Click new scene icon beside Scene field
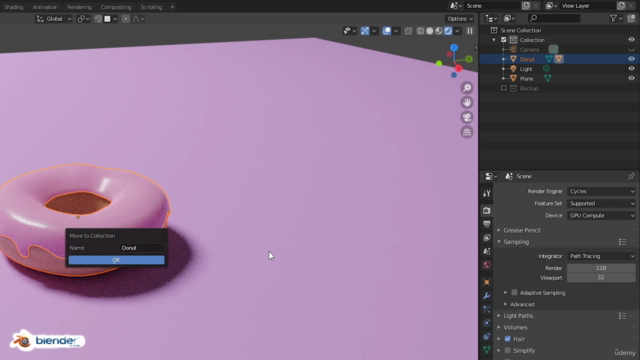 pyautogui.click(x=526, y=6)
